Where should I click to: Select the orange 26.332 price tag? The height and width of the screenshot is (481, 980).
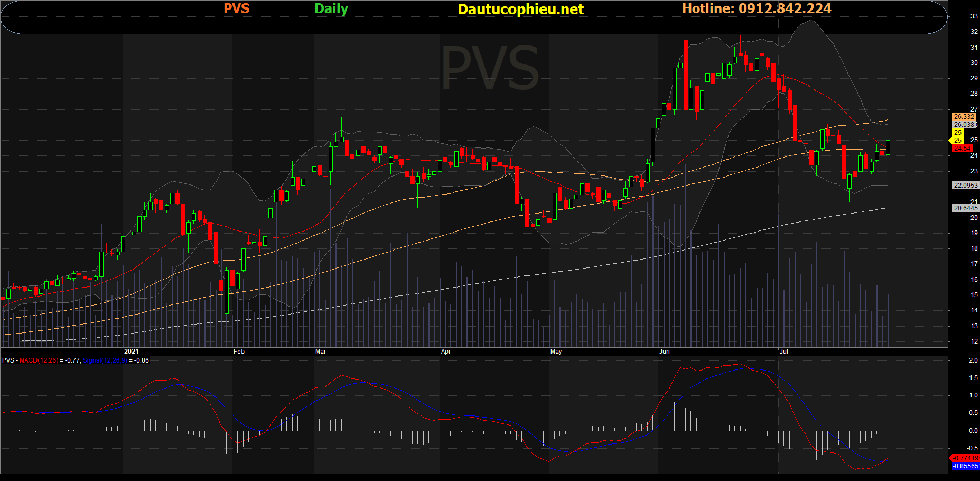click(x=964, y=117)
